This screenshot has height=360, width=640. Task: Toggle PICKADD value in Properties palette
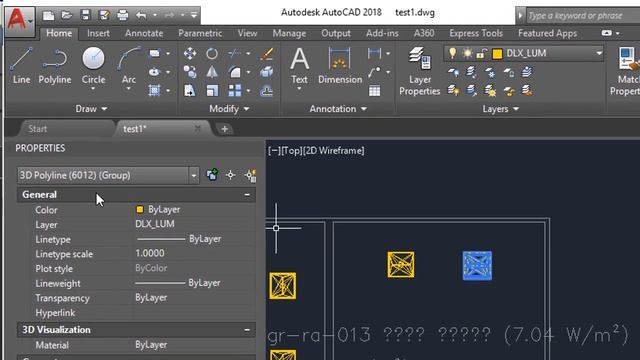(212, 175)
